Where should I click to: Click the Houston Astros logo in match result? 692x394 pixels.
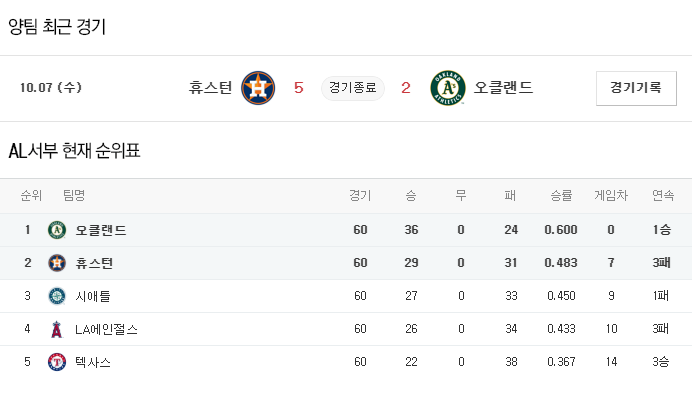click(258, 88)
